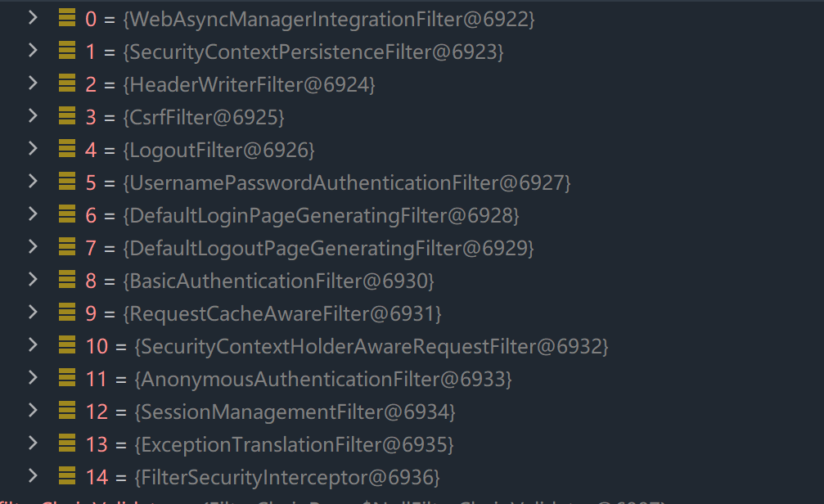The image size is (824, 504).
Task: Click field icon beside LogoutFilter
Action: [66, 149]
